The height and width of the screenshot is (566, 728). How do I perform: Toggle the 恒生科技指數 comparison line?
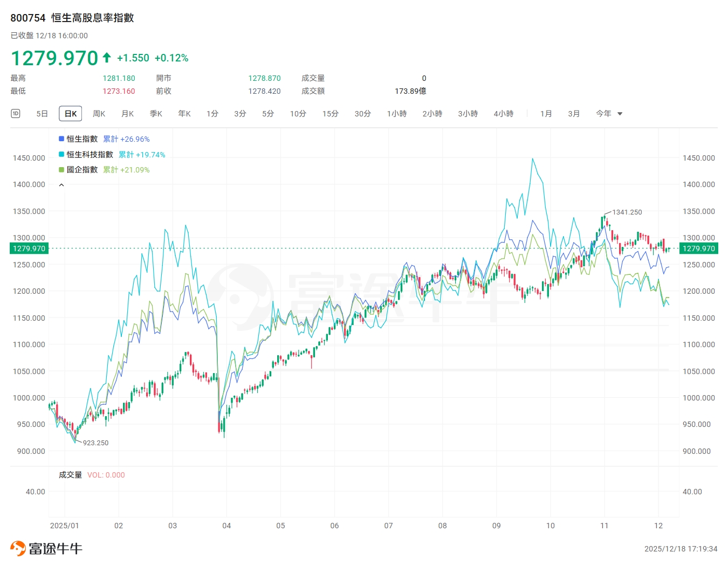(x=90, y=155)
